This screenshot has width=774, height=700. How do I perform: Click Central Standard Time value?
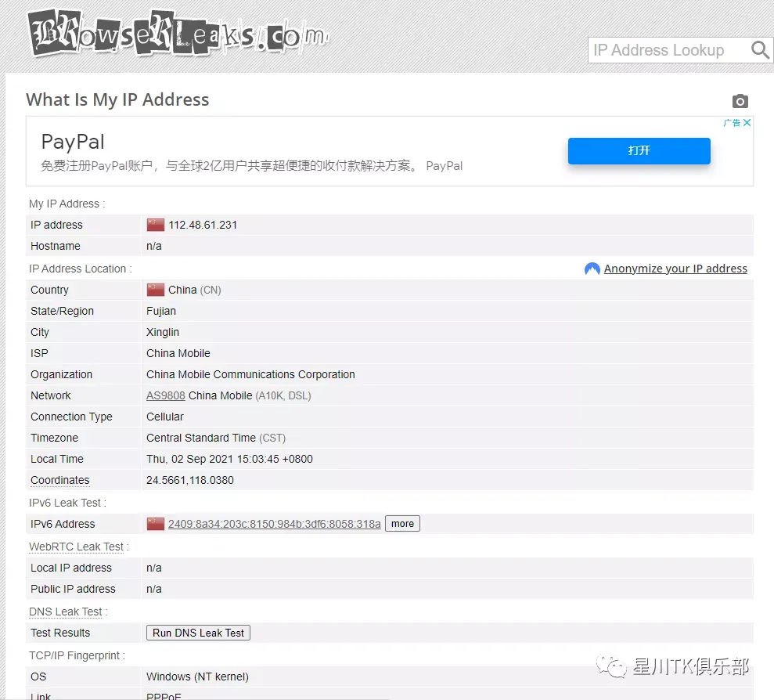pos(201,438)
